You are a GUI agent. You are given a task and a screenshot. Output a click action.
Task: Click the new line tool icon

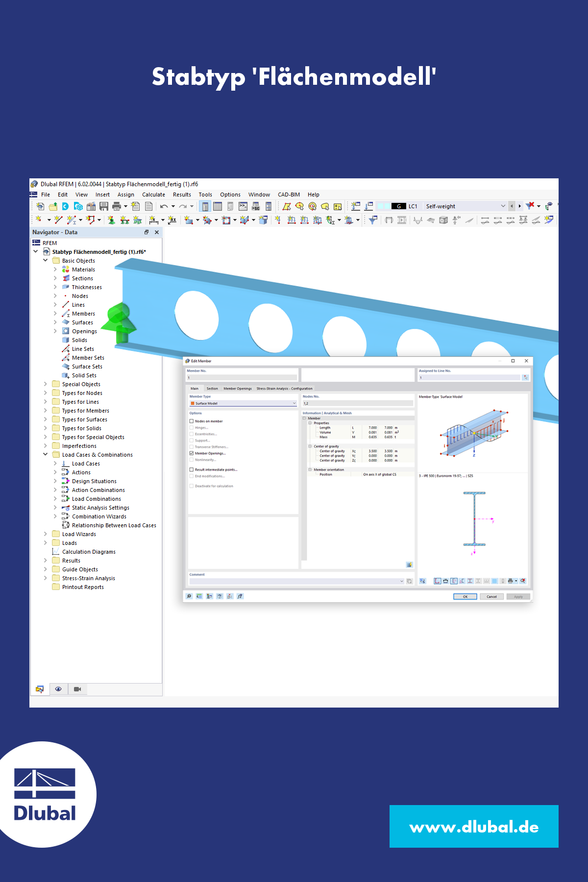click(59, 220)
